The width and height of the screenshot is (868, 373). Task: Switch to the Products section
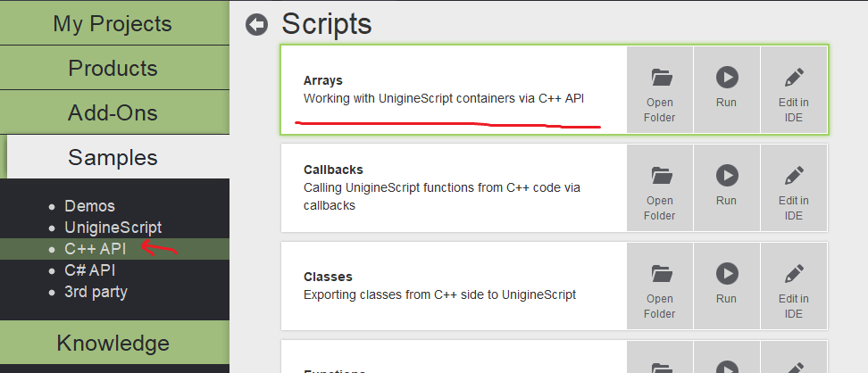tap(113, 68)
